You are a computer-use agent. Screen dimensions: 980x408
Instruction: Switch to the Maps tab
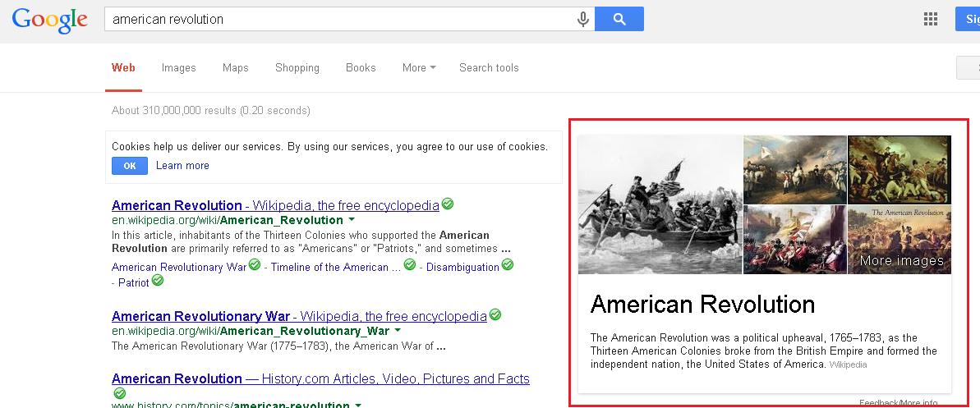click(236, 67)
